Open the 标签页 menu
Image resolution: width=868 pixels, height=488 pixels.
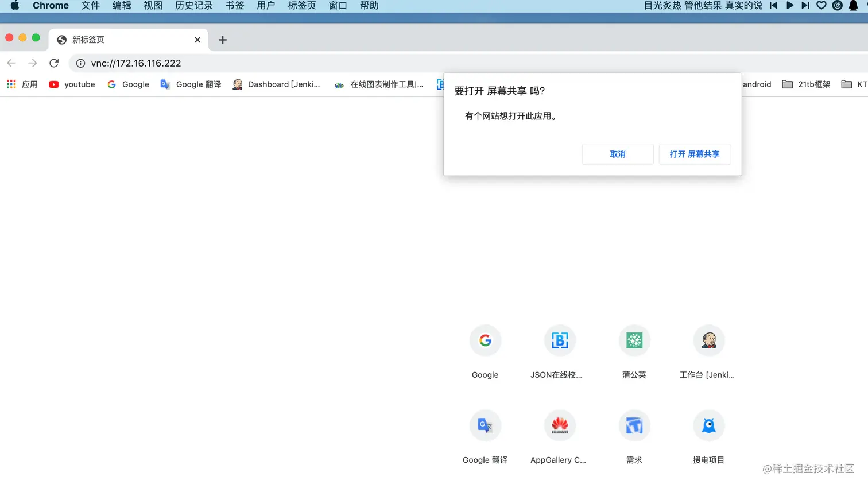pos(302,6)
